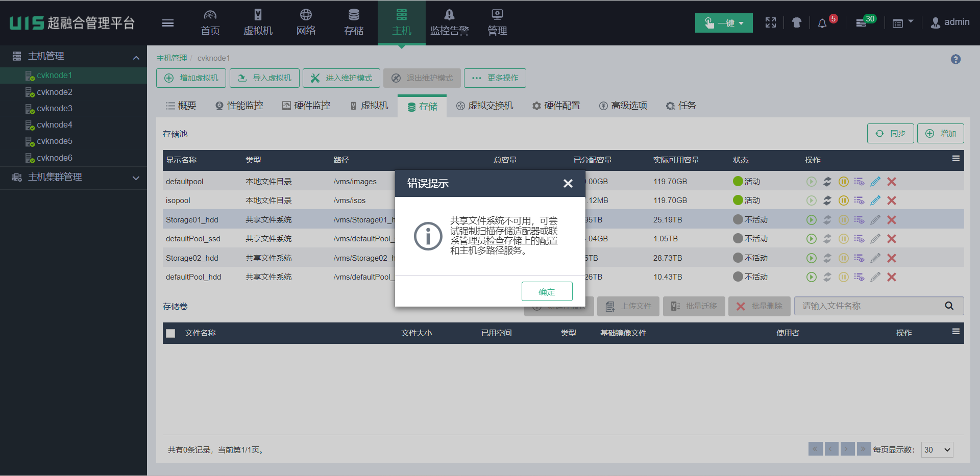Click the 主机管理 breadcrumb link
Image resolution: width=980 pixels, height=476 pixels.
(x=171, y=58)
